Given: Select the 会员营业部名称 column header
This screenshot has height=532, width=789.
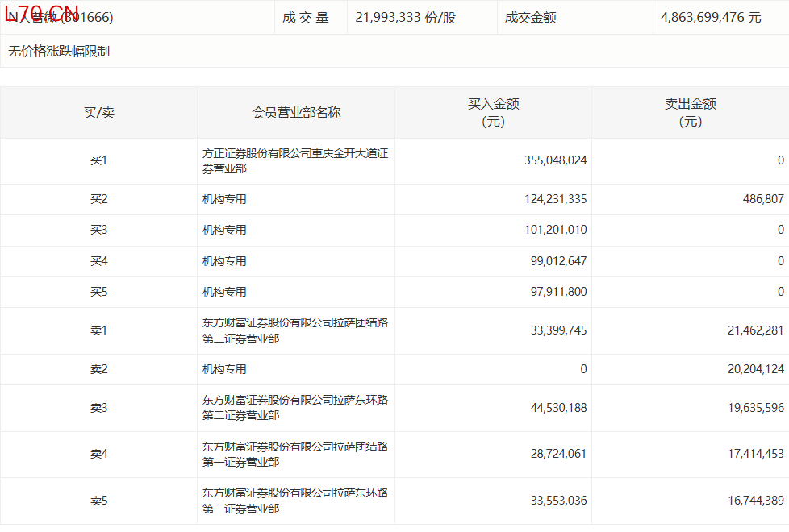Looking at the screenshot, I should pos(296,113).
